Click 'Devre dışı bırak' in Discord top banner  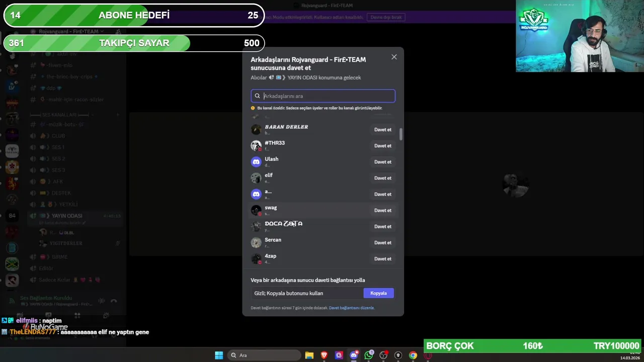click(x=386, y=17)
